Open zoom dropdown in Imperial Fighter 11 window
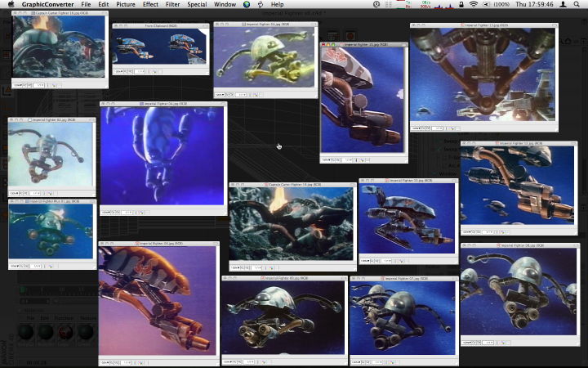Viewport: 588px width, 368px height. (326, 159)
